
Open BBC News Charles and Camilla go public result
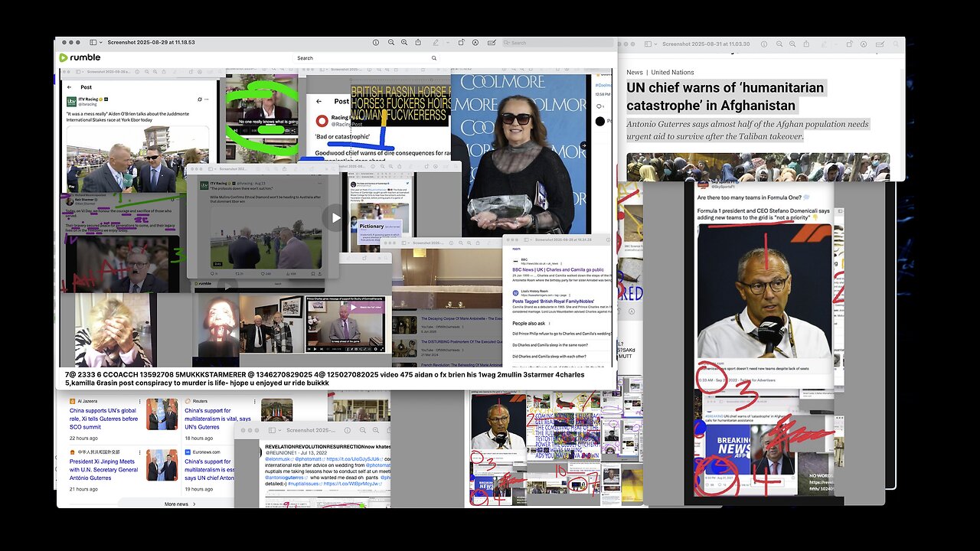point(557,270)
